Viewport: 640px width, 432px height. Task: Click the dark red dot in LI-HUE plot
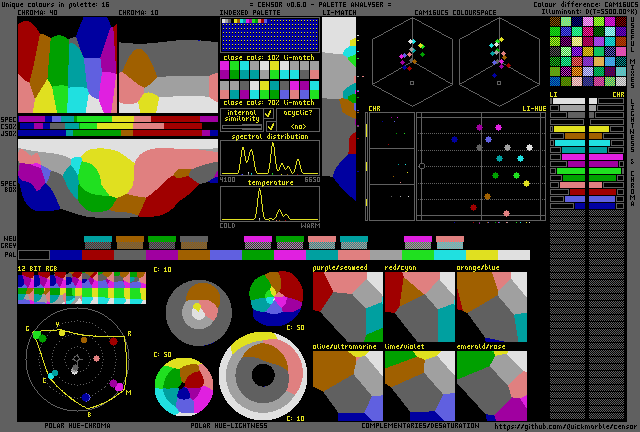pyautogui.click(x=473, y=207)
